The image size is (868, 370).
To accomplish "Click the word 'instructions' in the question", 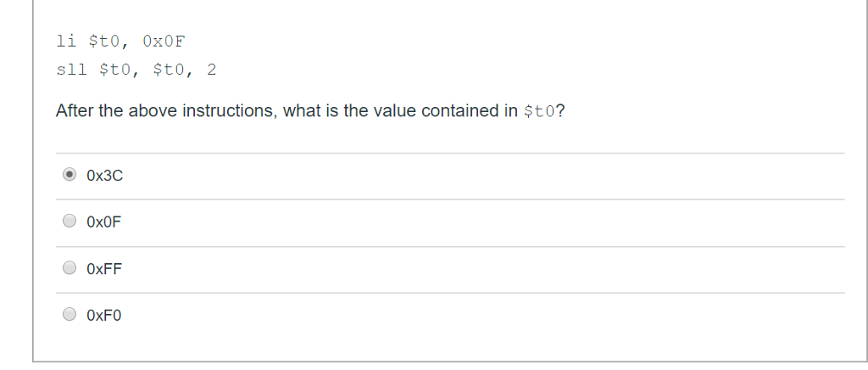I will pyautogui.click(x=228, y=111).
